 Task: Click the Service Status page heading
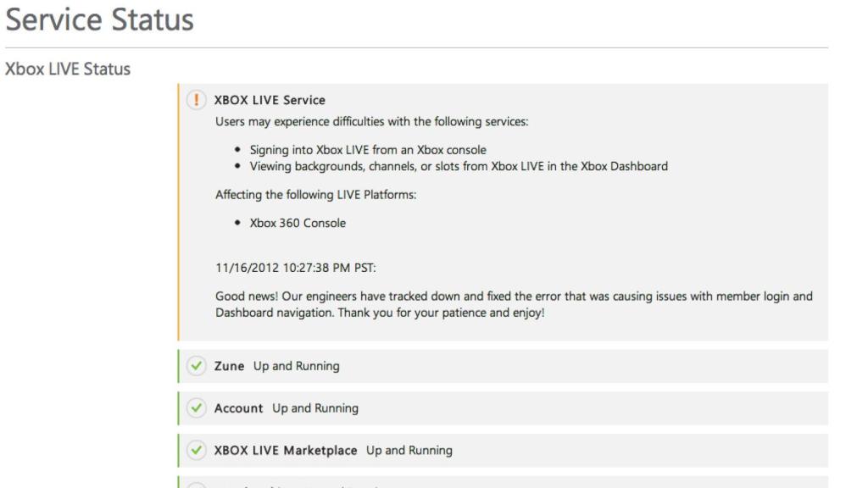click(x=99, y=19)
